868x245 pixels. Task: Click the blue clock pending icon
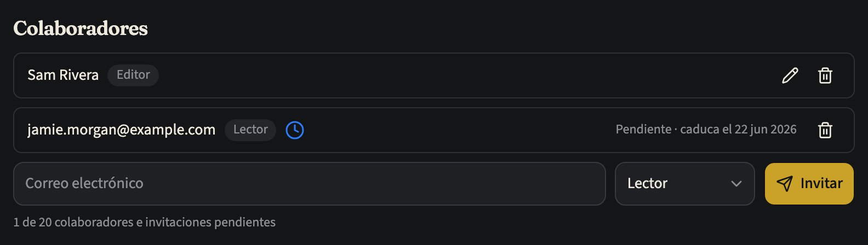(295, 130)
